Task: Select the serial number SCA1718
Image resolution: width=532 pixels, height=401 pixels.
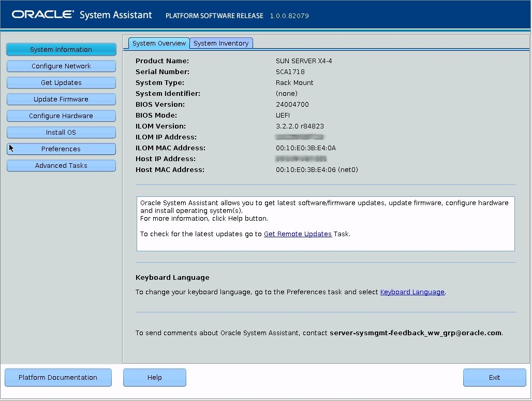Action: [290, 72]
